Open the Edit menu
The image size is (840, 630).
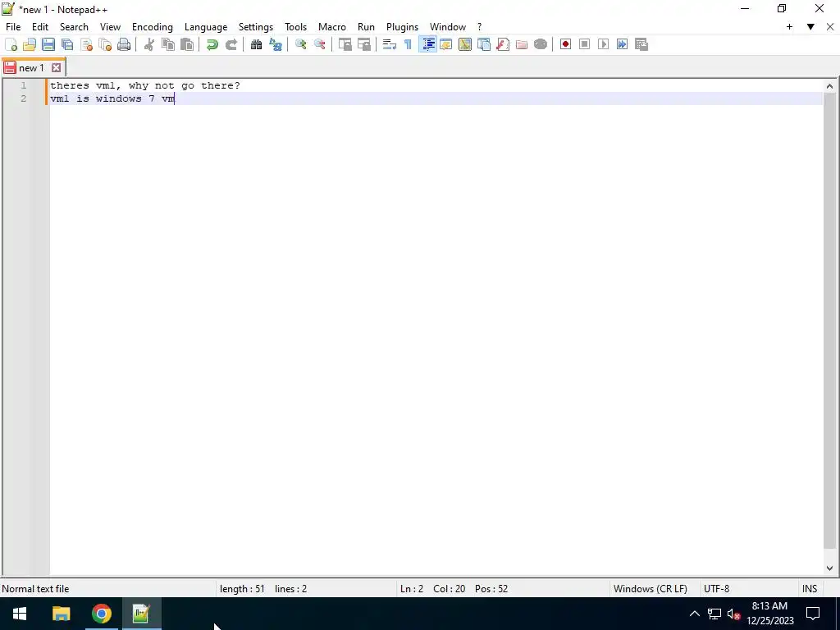point(40,27)
